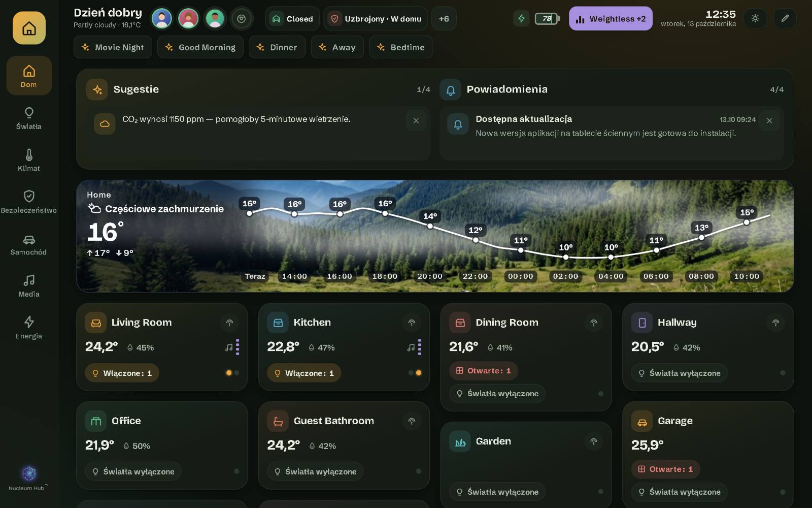812x508 pixels.
Task: Click the green energy bolt icon
Action: (521, 19)
